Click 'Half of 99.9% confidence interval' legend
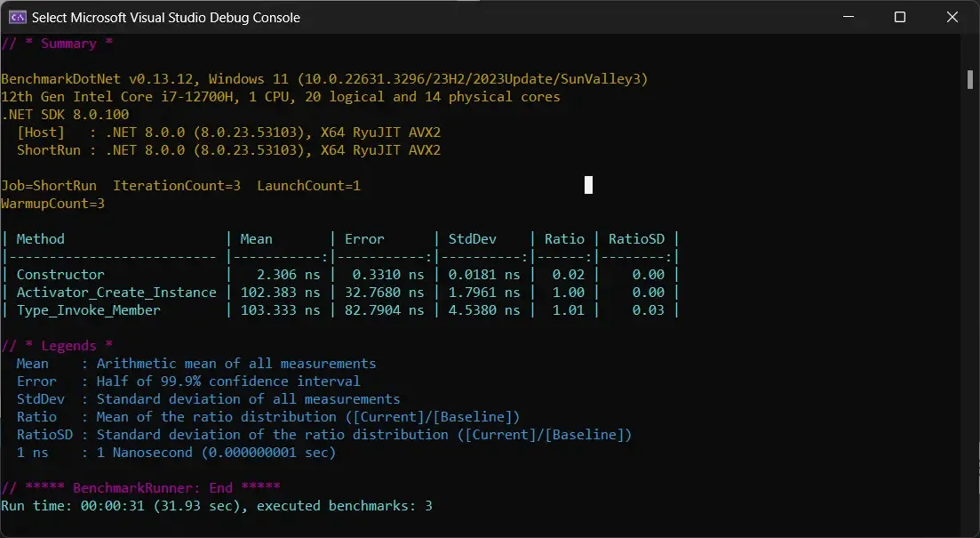The width and height of the screenshot is (980, 538). [x=228, y=381]
